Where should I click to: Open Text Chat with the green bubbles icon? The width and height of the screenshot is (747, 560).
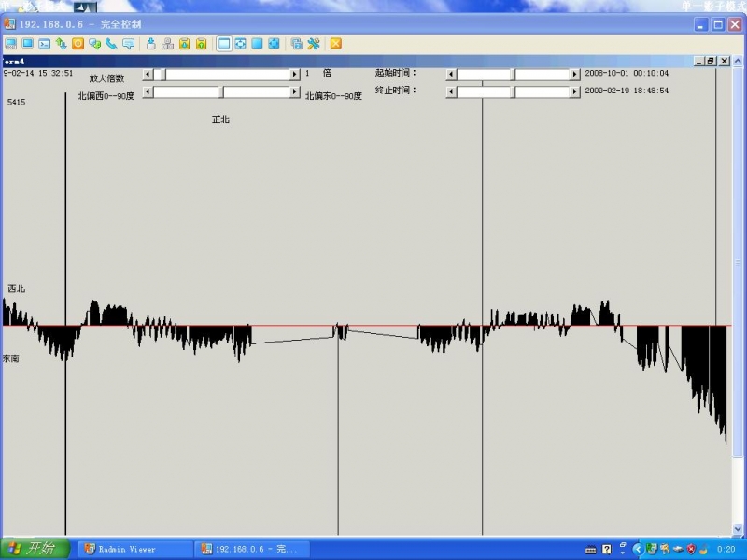(95, 44)
